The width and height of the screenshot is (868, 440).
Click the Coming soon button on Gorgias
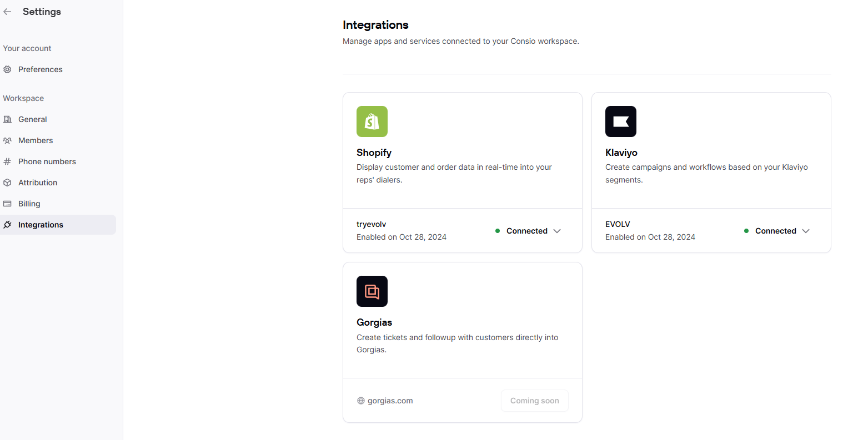[x=535, y=401]
